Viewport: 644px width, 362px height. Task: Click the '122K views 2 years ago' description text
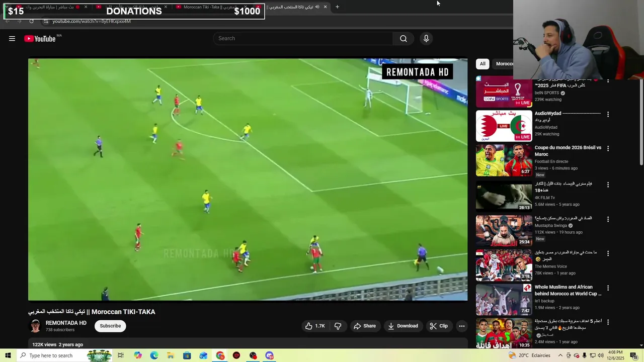coord(57,344)
